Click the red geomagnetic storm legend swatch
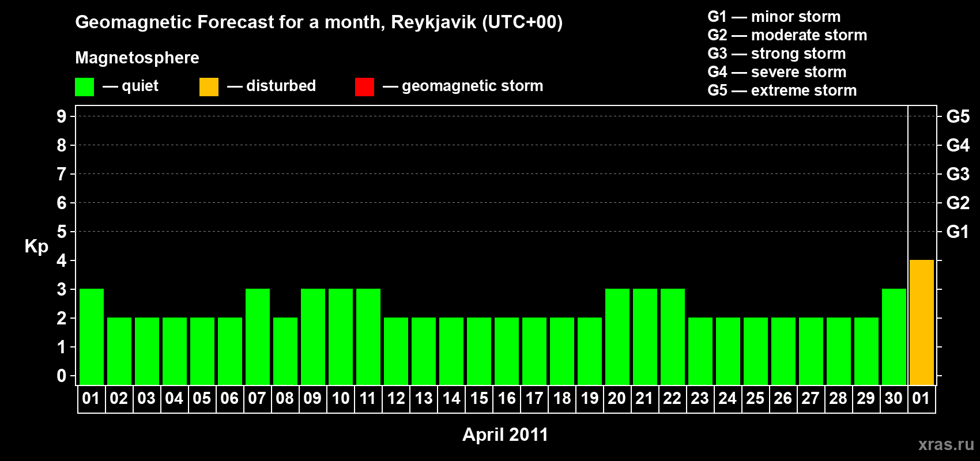Screen dimensions: 980x461 364,87
